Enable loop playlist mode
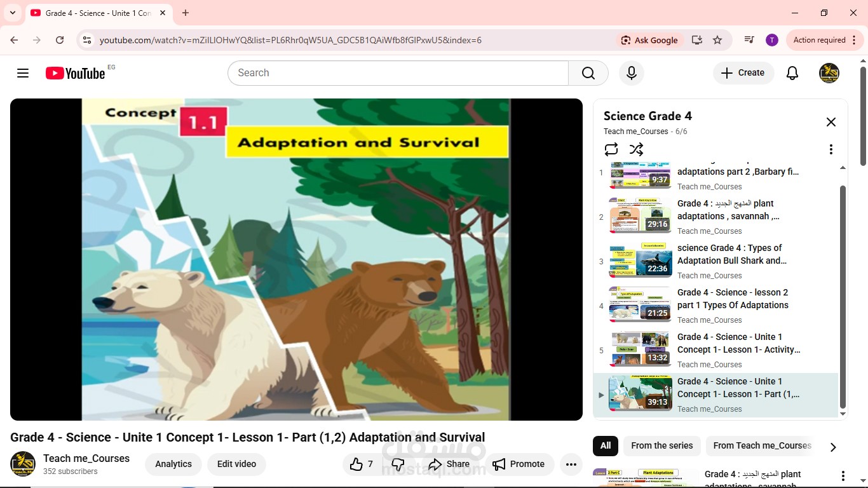 point(611,149)
